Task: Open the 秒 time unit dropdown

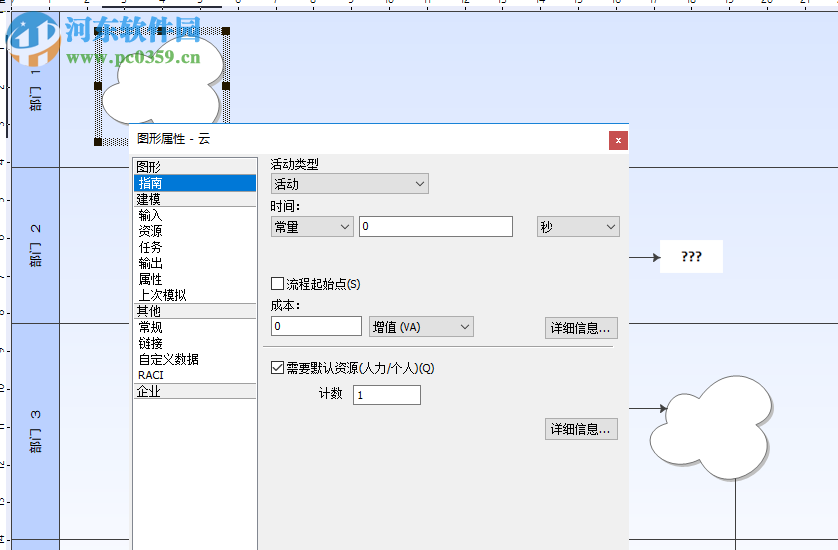Action: tap(578, 227)
